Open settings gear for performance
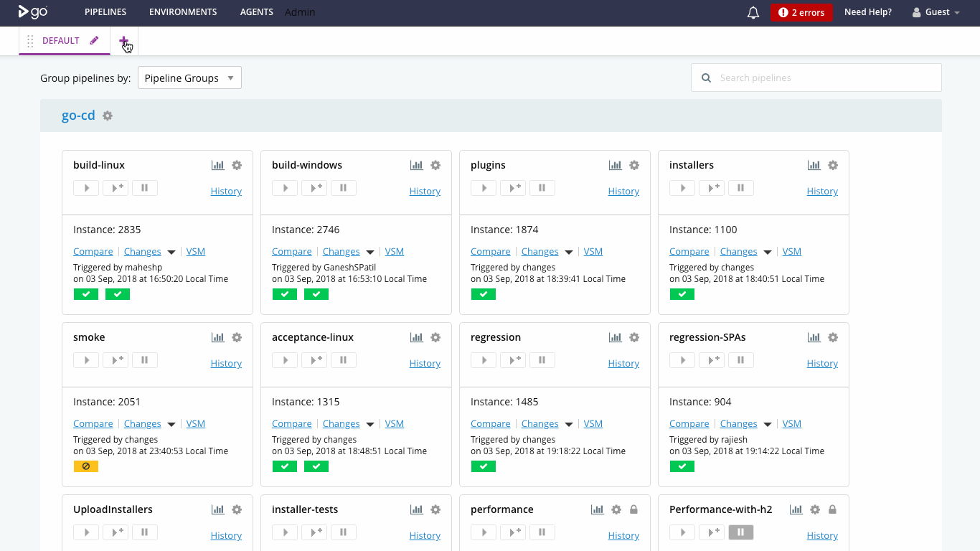 (616, 509)
